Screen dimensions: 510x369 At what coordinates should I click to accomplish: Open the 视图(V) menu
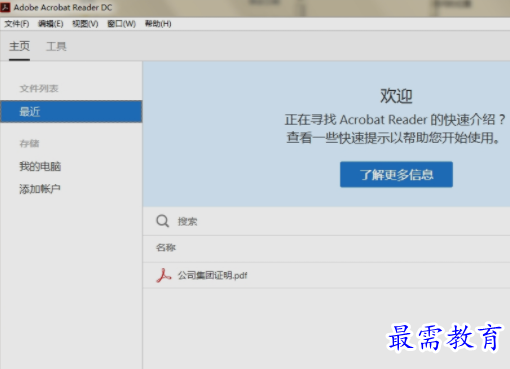click(x=85, y=24)
